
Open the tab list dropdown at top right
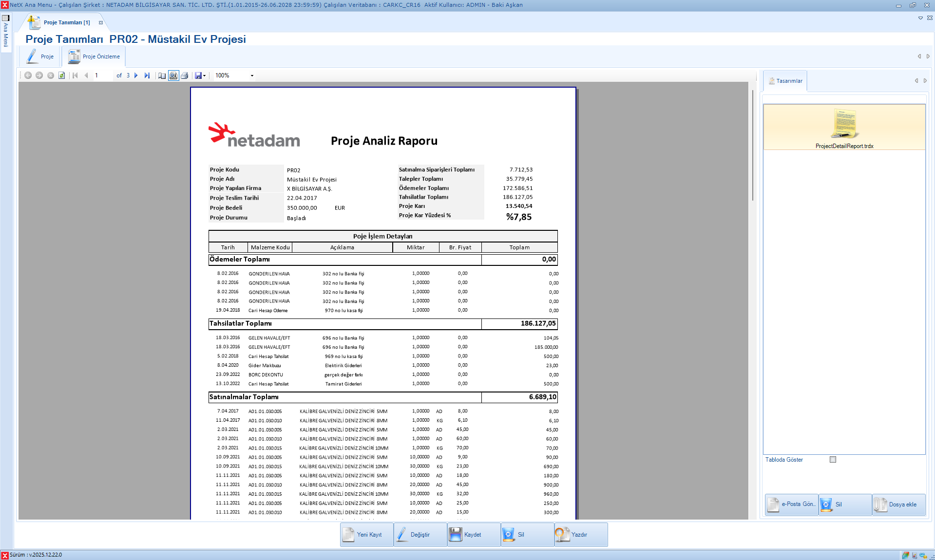pyautogui.click(x=920, y=18)
